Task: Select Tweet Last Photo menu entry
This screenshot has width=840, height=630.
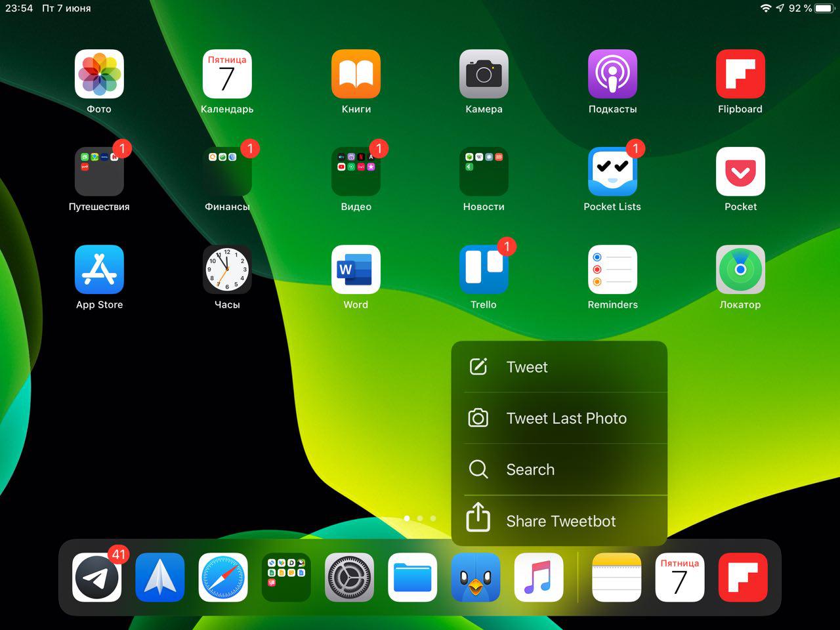Action: [559, 418]
